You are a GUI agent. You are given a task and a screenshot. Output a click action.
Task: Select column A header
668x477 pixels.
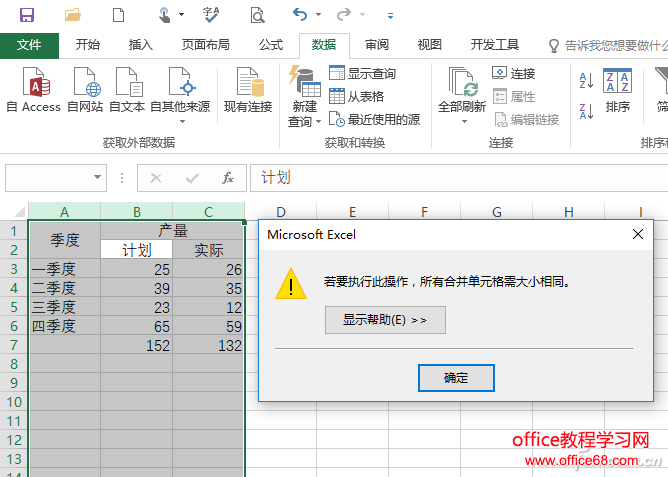click(64, 211)
